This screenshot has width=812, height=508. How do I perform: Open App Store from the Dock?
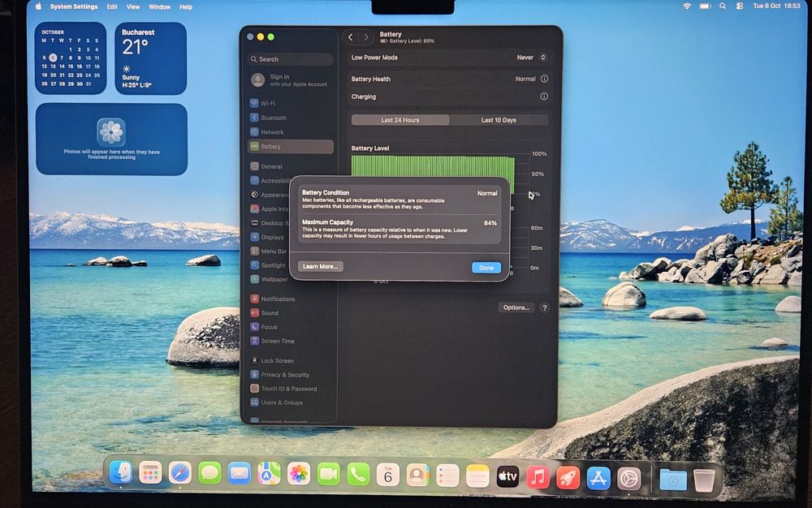click(x=598, y=479)
